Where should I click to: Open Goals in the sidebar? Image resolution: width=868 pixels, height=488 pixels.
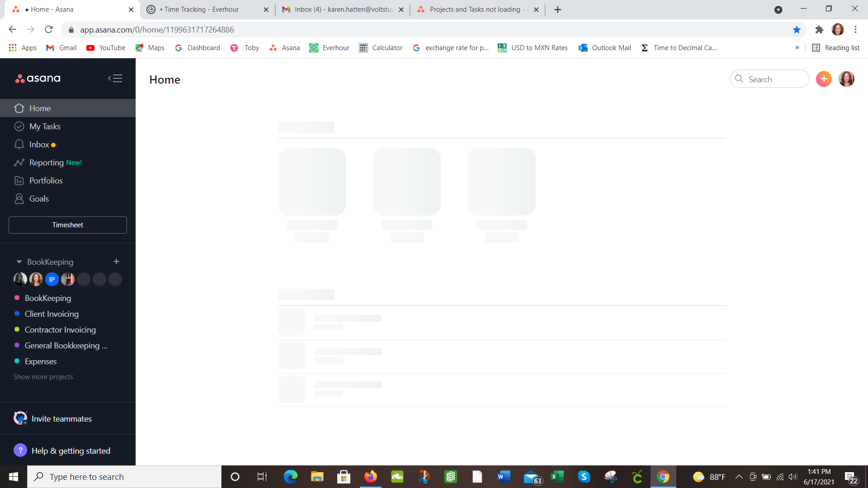click(x=39, y=199)
